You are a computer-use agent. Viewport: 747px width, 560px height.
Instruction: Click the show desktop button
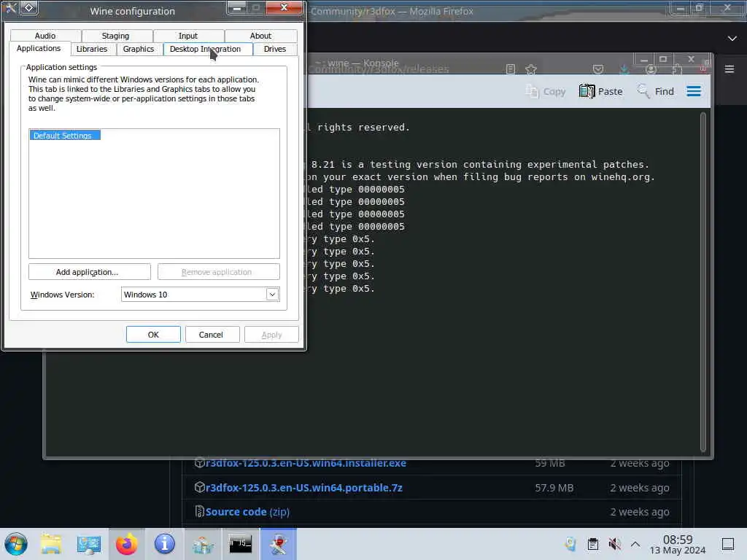pyautogui.click(x=728, y=544)
